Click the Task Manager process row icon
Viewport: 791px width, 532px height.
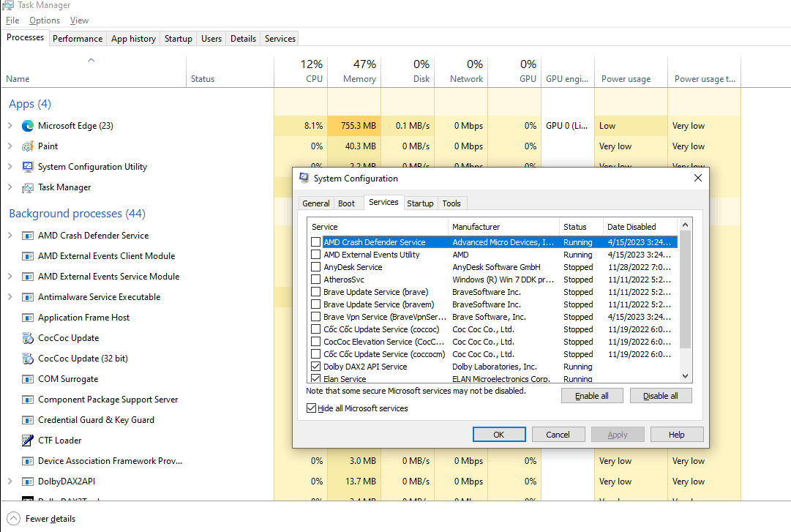point(28,187)
